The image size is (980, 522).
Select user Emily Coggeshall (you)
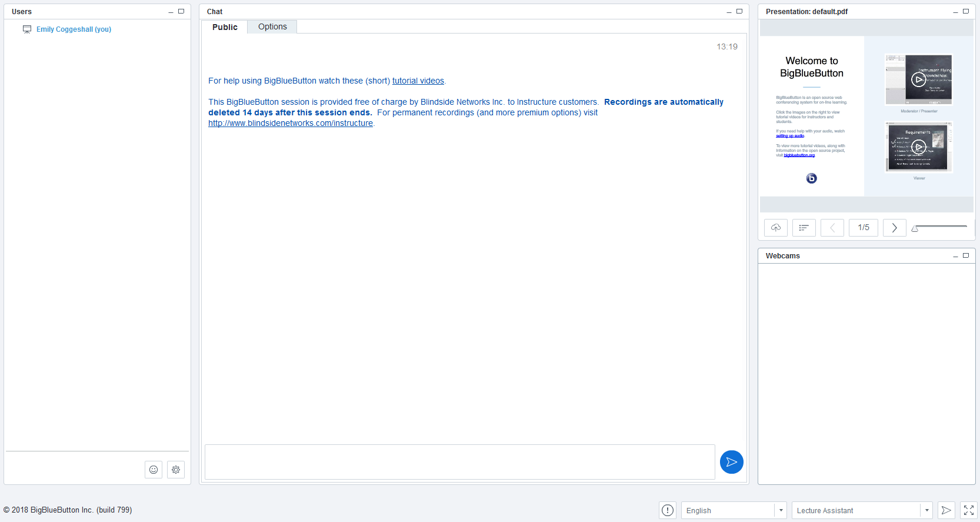[x=74, y=29]
